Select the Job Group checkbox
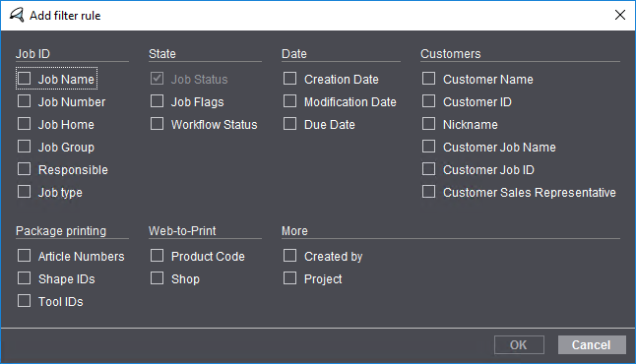 click(x=24, y=147)
